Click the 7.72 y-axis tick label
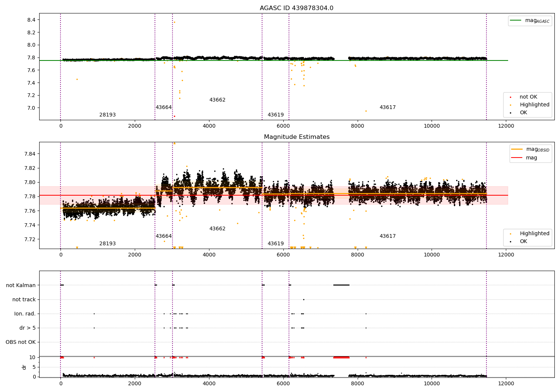This screenshot has width=560, height=392. (x=29, y=239)
